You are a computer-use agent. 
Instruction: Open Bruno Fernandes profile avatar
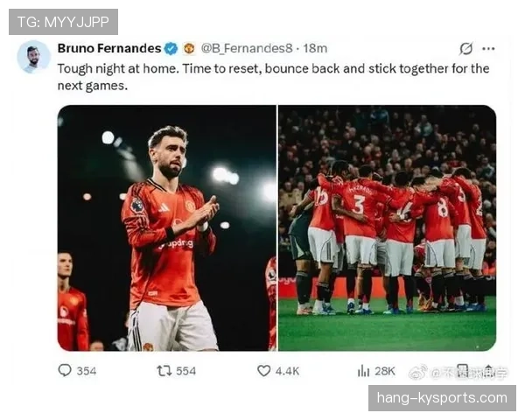[34, 57]
